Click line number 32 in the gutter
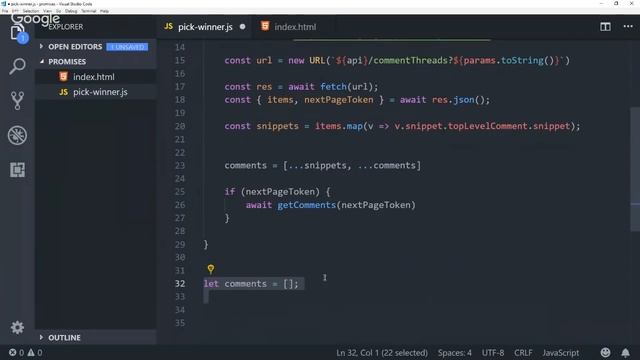Viewport: 640px width, 360px height. tap(180, 283)
